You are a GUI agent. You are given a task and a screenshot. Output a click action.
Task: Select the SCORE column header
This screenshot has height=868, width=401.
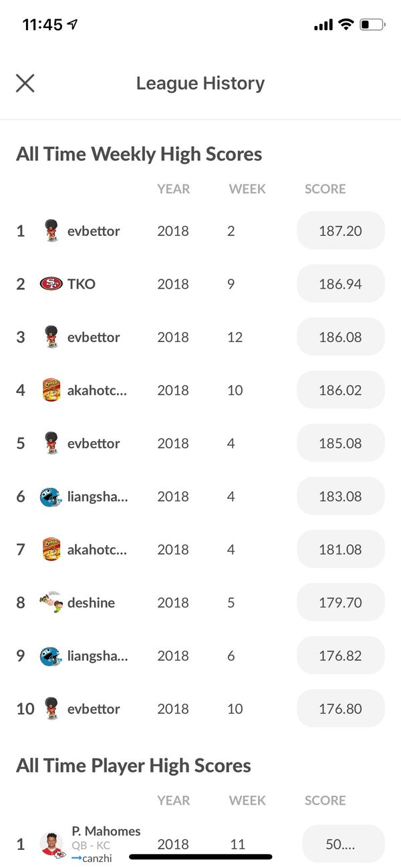coord(325,189)
